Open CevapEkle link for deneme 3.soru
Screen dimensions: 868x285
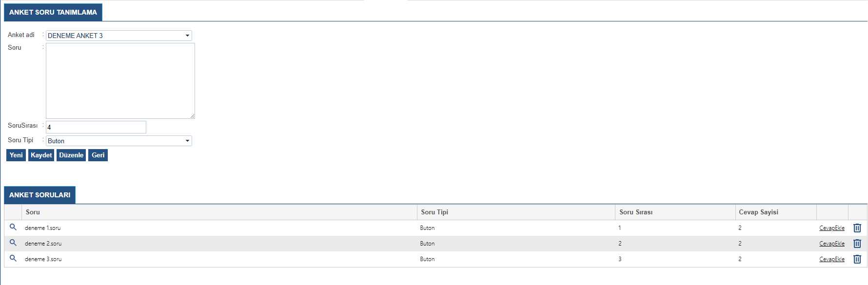(831, 259)
